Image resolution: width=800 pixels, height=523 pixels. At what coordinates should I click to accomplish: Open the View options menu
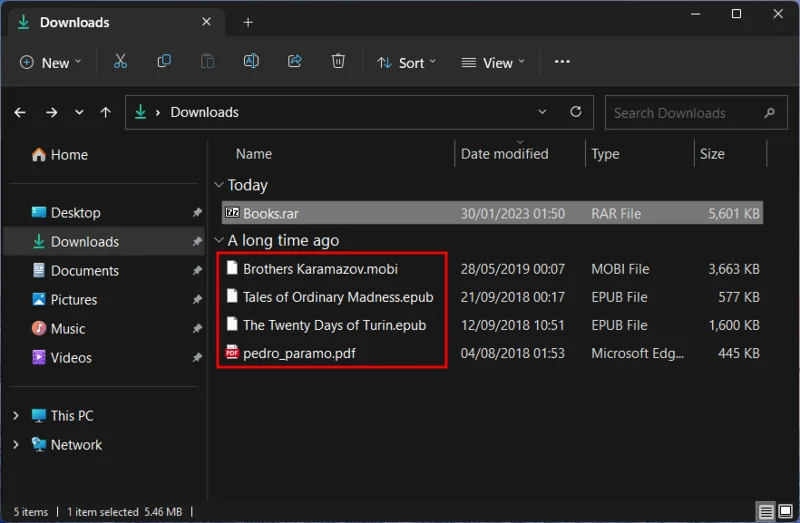tap(494, 62)
